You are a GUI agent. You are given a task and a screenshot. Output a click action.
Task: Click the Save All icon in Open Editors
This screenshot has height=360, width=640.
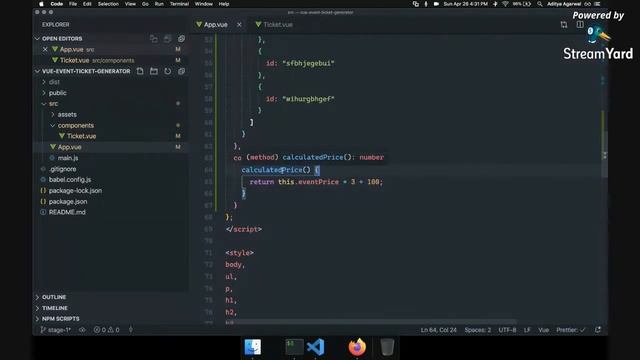pyautogui.click(x=168, y=38)
